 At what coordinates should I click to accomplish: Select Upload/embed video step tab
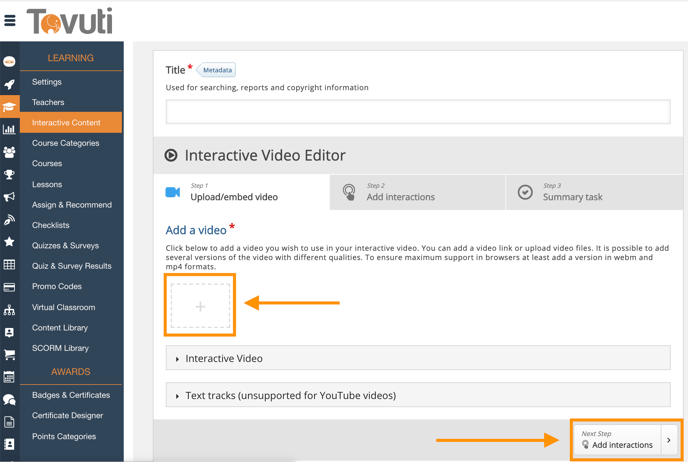click(234, 192)
